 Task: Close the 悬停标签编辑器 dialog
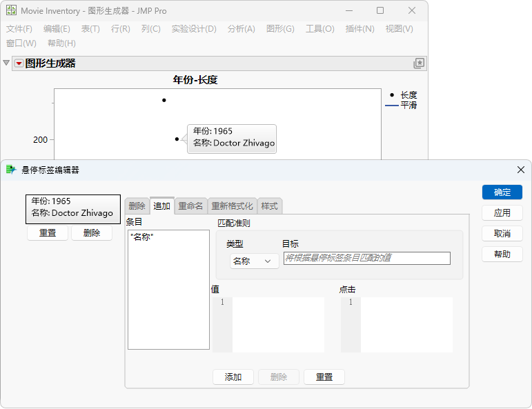tap(521, 170)
